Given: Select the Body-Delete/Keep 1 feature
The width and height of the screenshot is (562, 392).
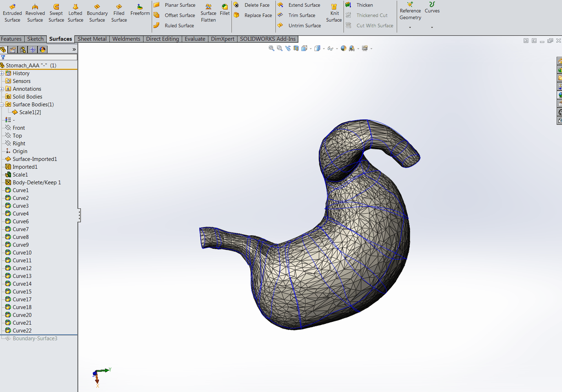Looking at the screenshot, I should tap(33, 183).
